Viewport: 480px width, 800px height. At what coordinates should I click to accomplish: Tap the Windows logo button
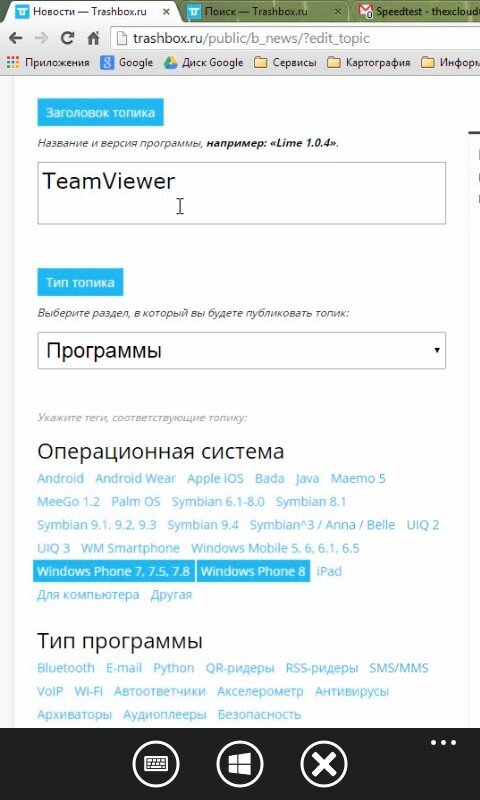[x=240, y=764]
